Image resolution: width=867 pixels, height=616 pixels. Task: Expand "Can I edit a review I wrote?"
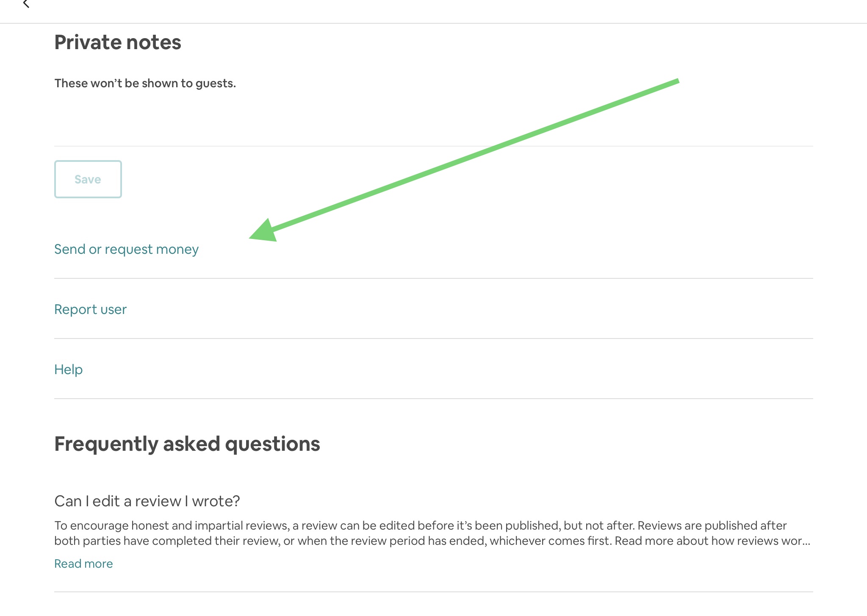tap(147, 501)
